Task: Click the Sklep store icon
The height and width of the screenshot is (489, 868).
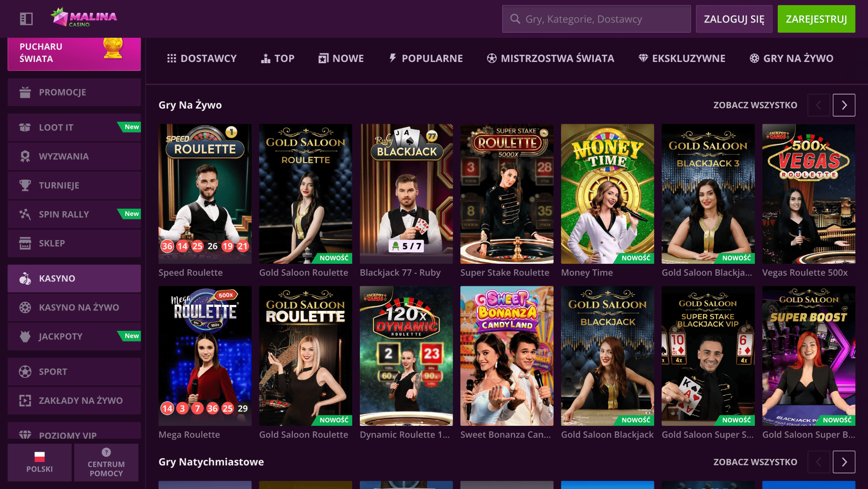Action: coord(25,243)
